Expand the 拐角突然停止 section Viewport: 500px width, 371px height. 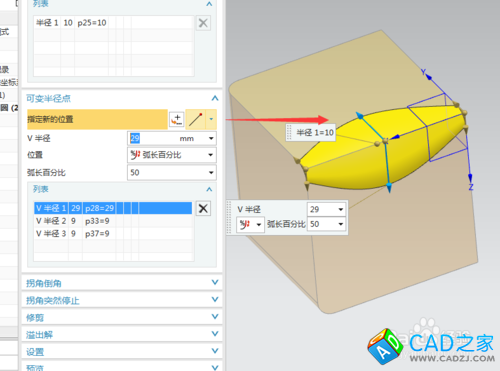pyautogui.click(x=122, y=300)
